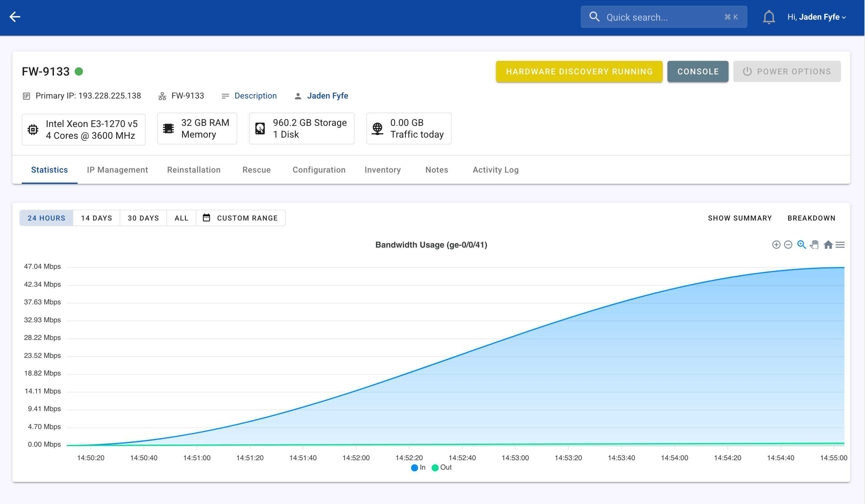Viewport: 865px width, 504px height.
Task: Click the 0.00 GB Traffic today card
Action: coord(409,128)
